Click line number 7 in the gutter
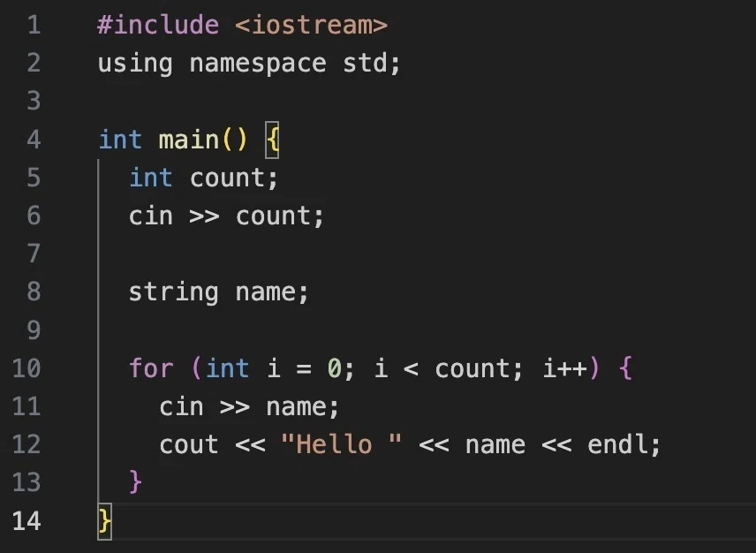This screenshot has width=756, height=553. coord(34,254)
